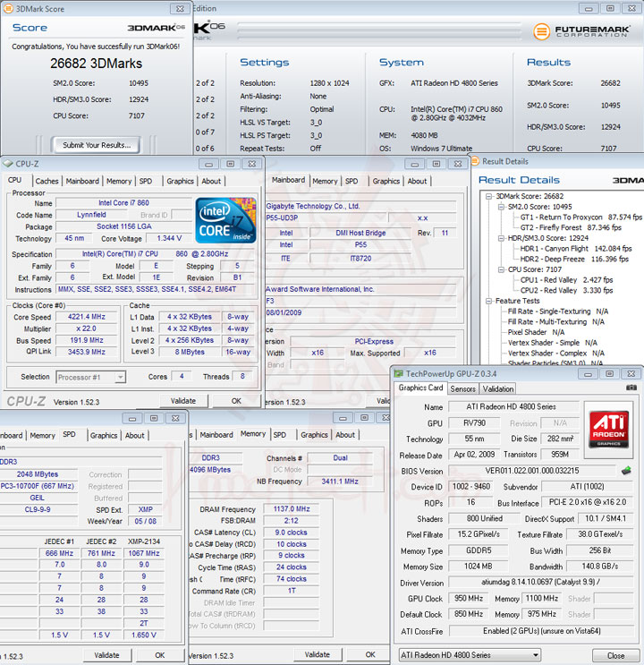Collapse the CPU Score: 7107 node
The width and height of the screenshot is (644, 665).
(501, 269)
